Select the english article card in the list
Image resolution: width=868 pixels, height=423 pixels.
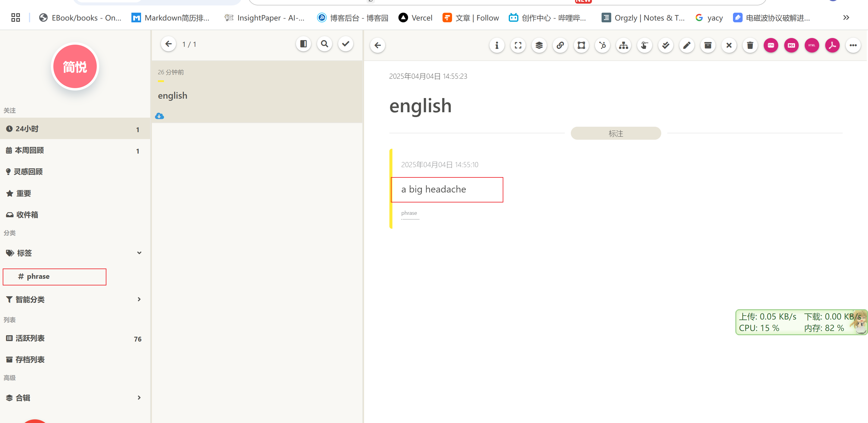pyautogui.click(x=257, y=92)
